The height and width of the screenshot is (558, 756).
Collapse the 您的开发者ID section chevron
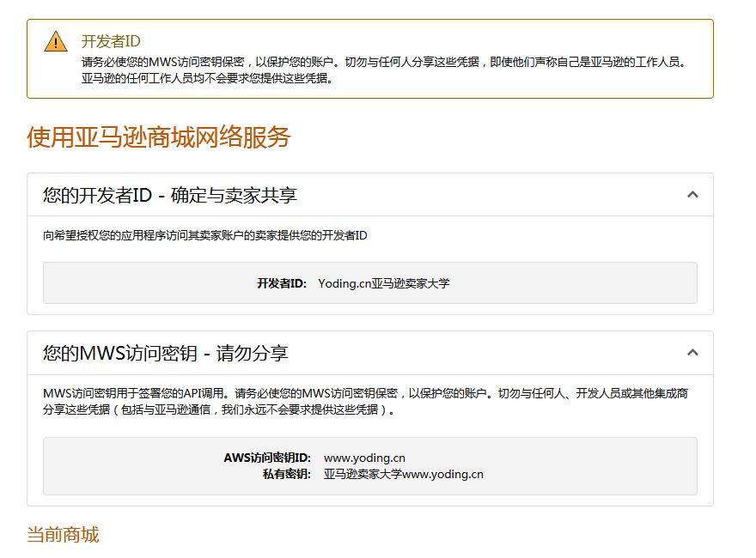[692, 195]
